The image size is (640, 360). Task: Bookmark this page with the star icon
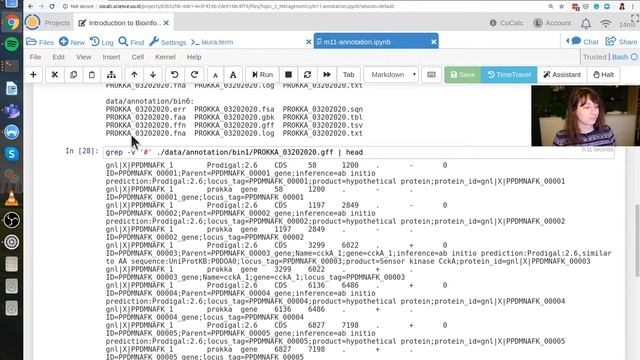coord(562,6)
